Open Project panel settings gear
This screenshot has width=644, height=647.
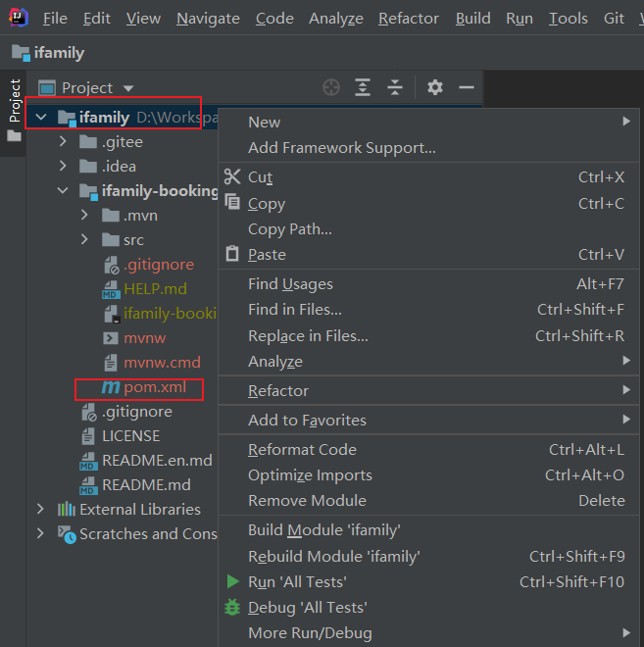pos(435,87)
